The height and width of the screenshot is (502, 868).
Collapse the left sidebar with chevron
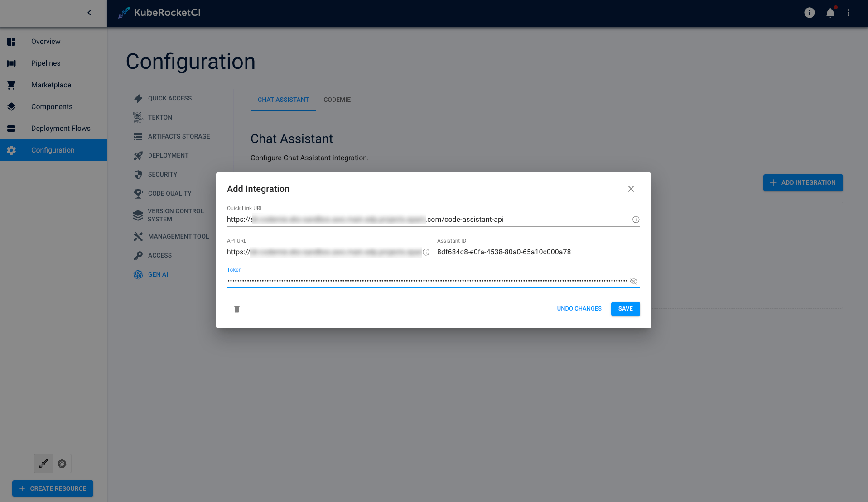point(89,13)
